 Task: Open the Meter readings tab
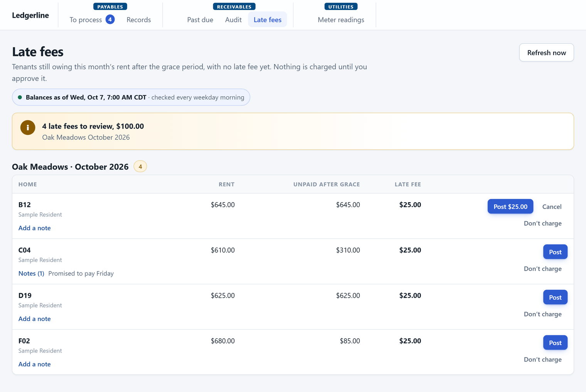341,20
